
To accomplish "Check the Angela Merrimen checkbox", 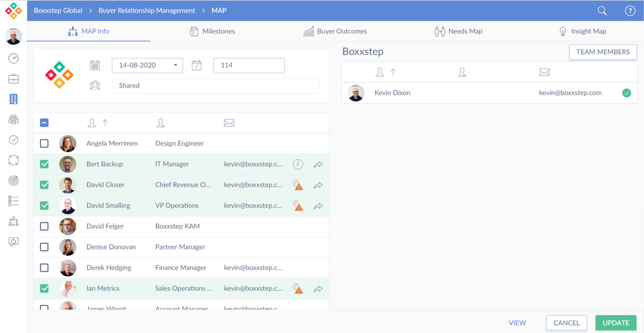I will [45, 144].
